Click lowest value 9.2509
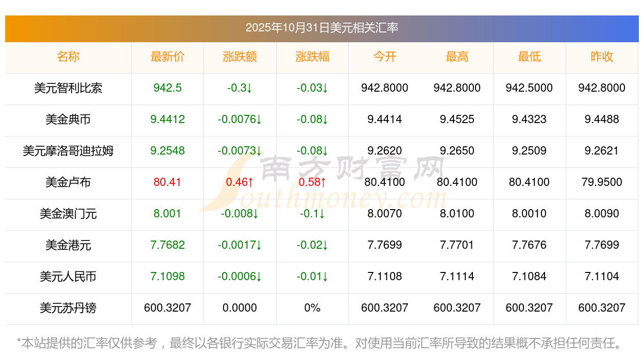This screenshot has width=644, height=359. click(x=529, y=151)
